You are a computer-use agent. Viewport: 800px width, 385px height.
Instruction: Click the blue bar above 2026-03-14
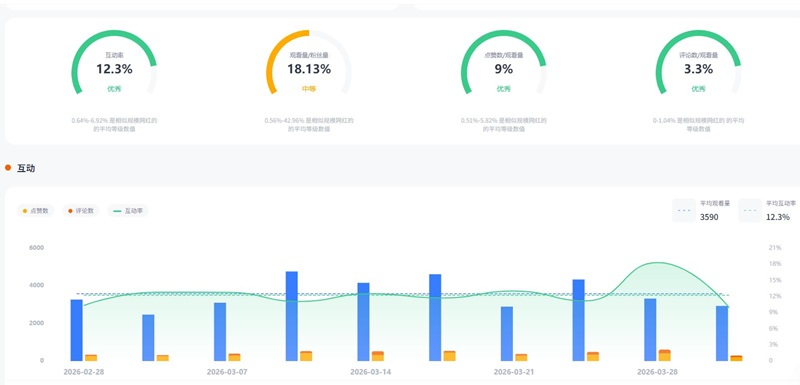(x=363, y=322)
